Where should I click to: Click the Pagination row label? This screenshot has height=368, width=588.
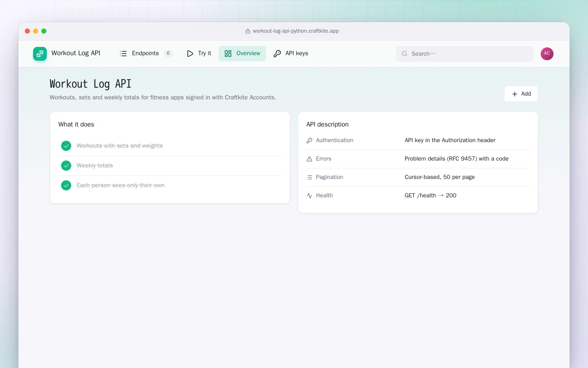[x=329, y=177]
